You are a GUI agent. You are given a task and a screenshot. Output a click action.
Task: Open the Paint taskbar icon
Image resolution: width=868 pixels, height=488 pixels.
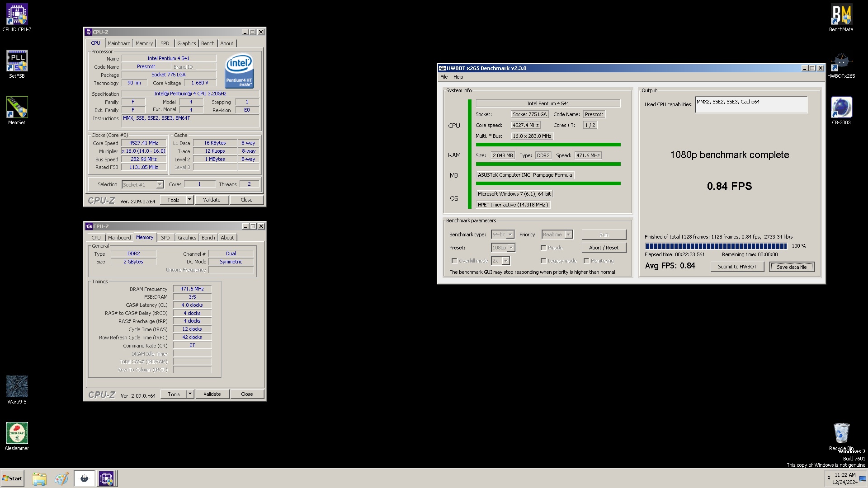click(x=61, y=479)
